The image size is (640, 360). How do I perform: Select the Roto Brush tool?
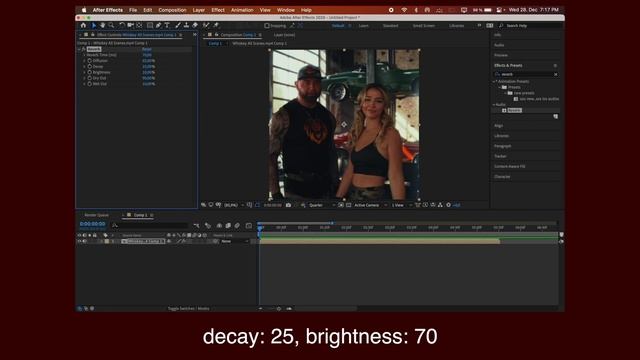pos(207,25)
